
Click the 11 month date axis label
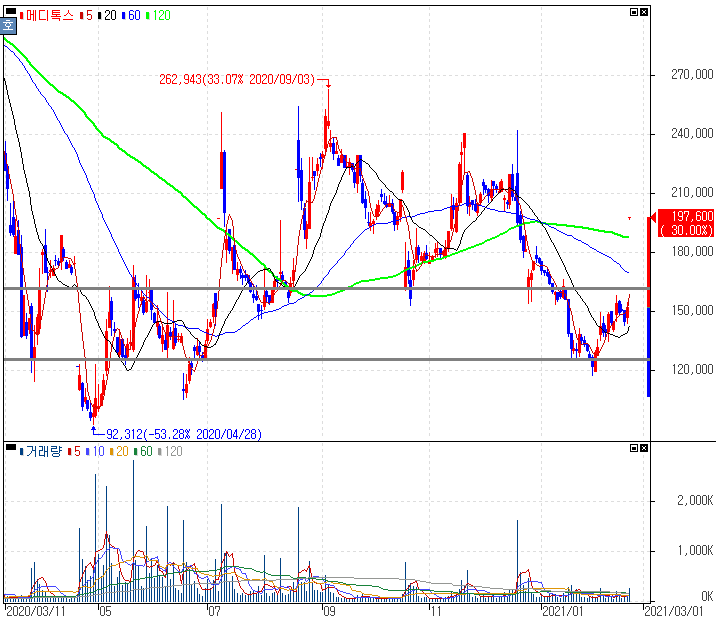(x=436, y=611)
